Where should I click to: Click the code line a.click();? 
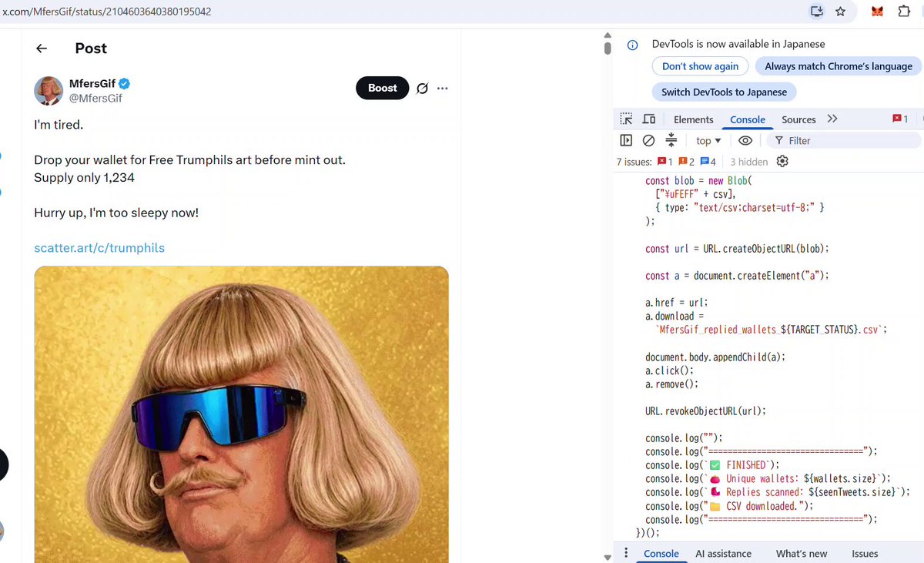(670, 370)
